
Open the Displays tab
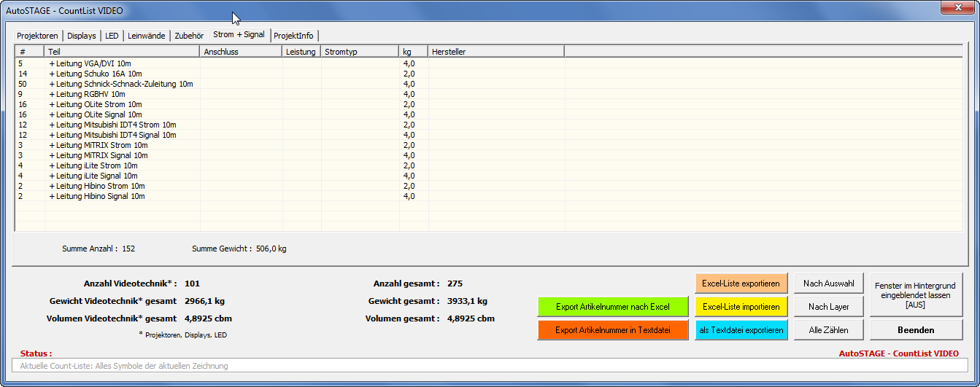click(82, 36)
